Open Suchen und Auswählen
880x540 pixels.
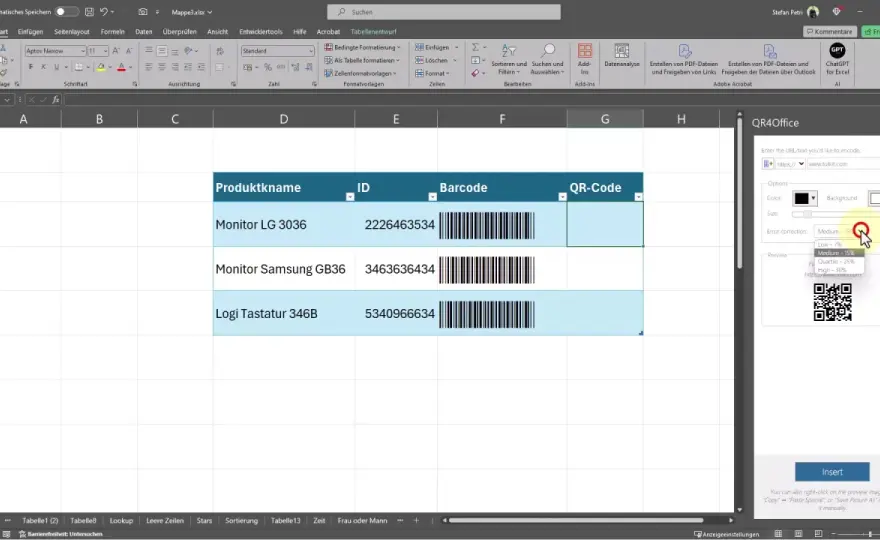coord(547,60)
